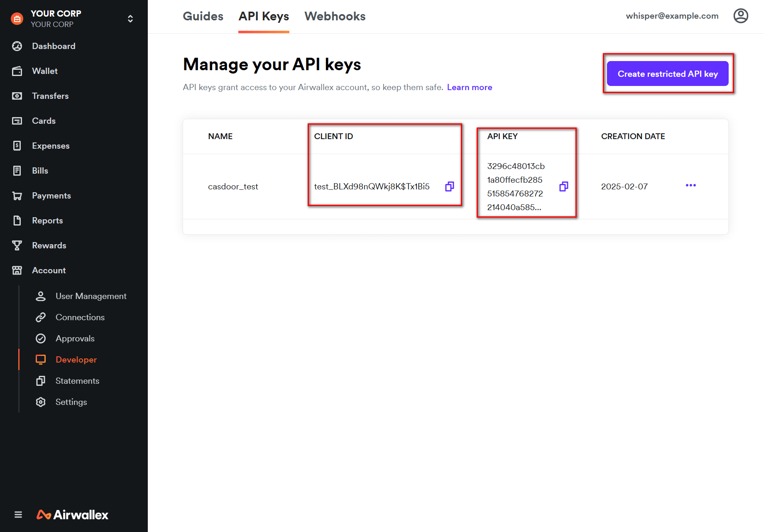771x532 pixels.
Task: Click the user profile avatar icon
Action: coord(741,16)
